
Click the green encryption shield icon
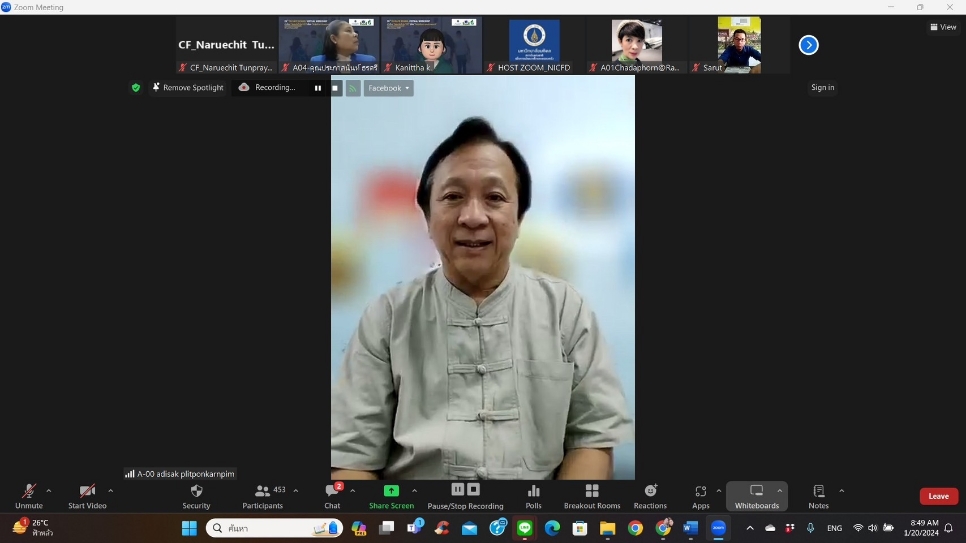pos(136,88)
